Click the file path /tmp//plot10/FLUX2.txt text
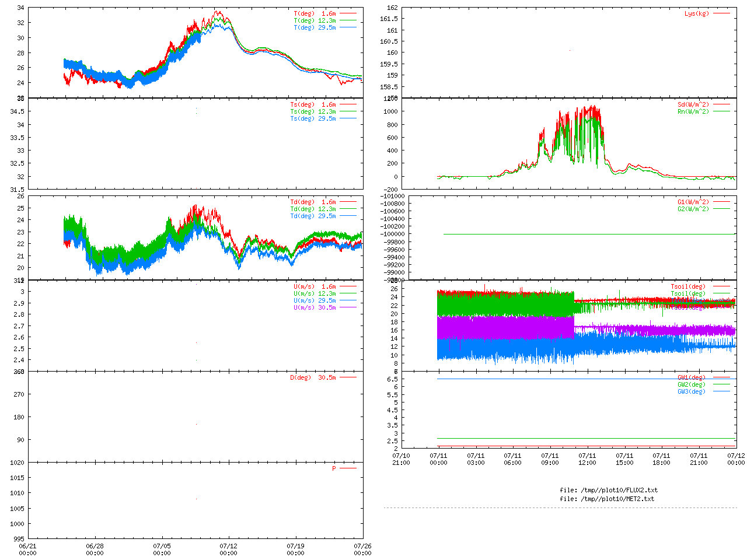The image size is (747, 560). [620, 490]
